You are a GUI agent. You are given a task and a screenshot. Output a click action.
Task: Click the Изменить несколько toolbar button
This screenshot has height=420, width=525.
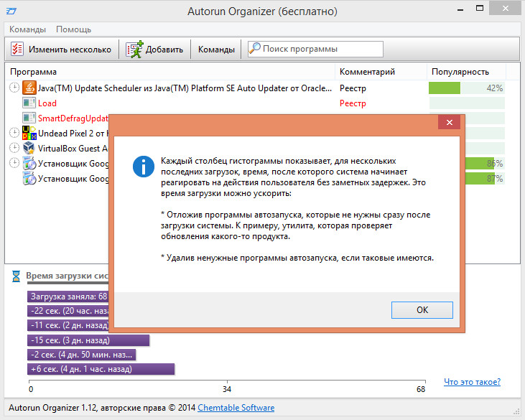61,50
